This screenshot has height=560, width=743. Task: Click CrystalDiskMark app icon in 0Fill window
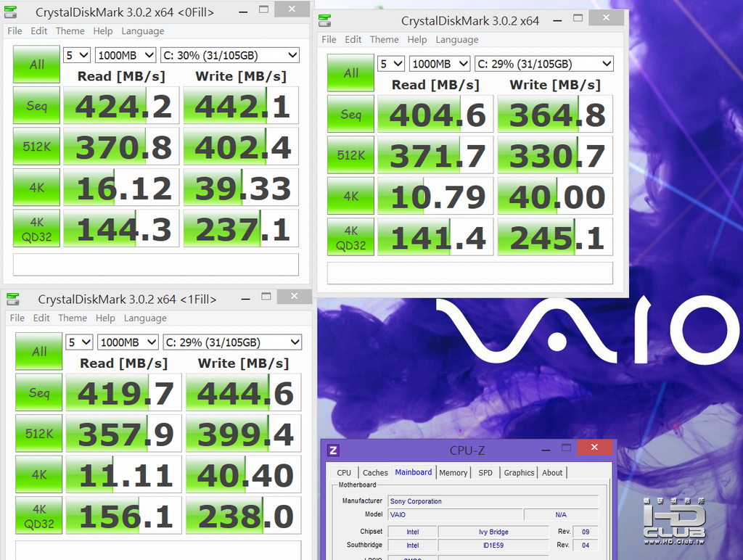[10, 12]
